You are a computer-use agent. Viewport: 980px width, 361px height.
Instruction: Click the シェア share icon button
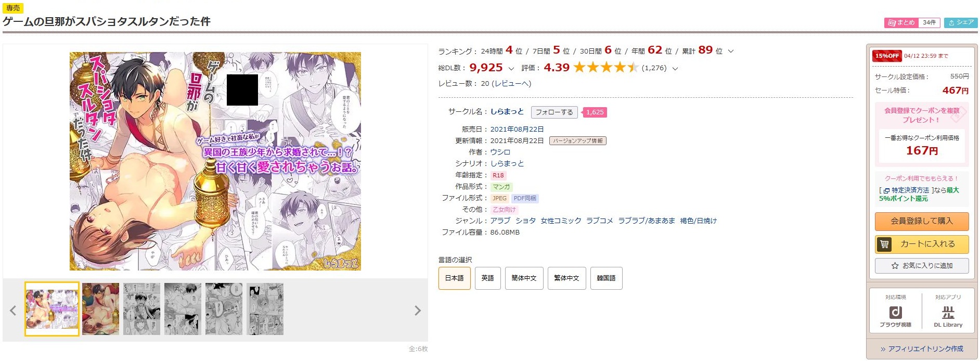tap(961, 22)
